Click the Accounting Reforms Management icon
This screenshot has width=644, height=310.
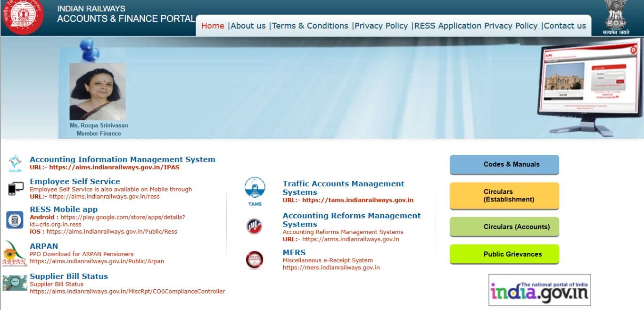pos(255,226)
